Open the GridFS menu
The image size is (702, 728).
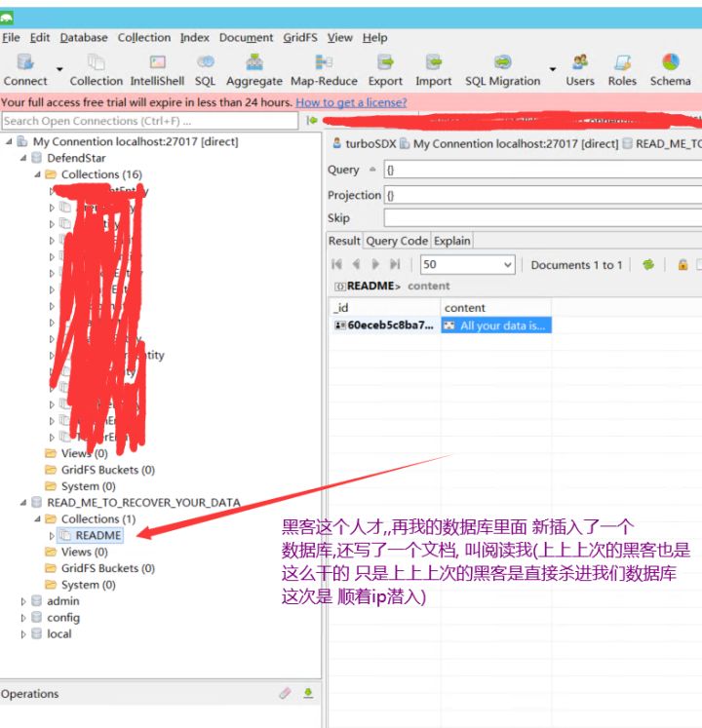point(299,37)
